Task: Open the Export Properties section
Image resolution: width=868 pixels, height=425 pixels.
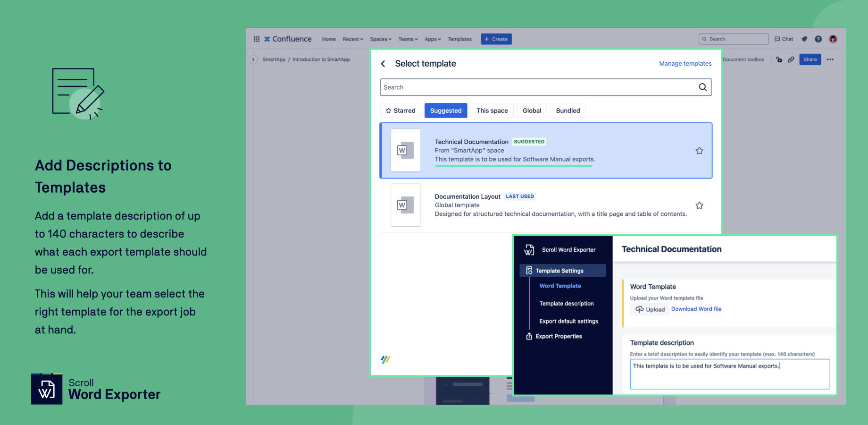Action: [559, 336]
